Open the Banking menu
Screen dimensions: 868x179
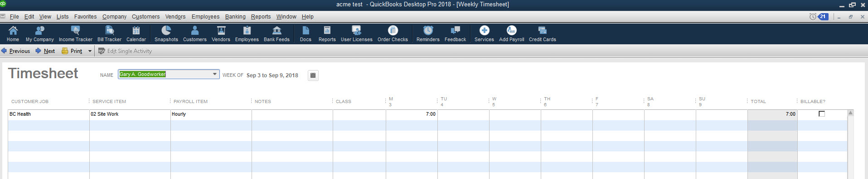[x=235, y=17]
